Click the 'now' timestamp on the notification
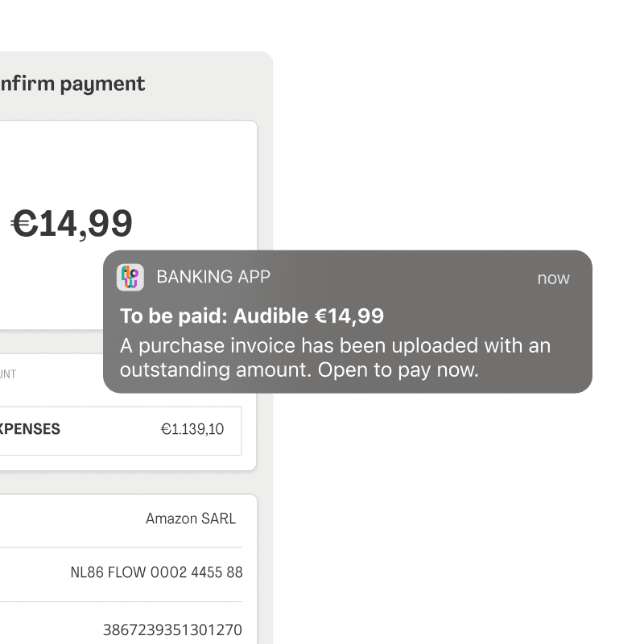The width and height of the screenshot is (644, 644). tap(553, 278)
